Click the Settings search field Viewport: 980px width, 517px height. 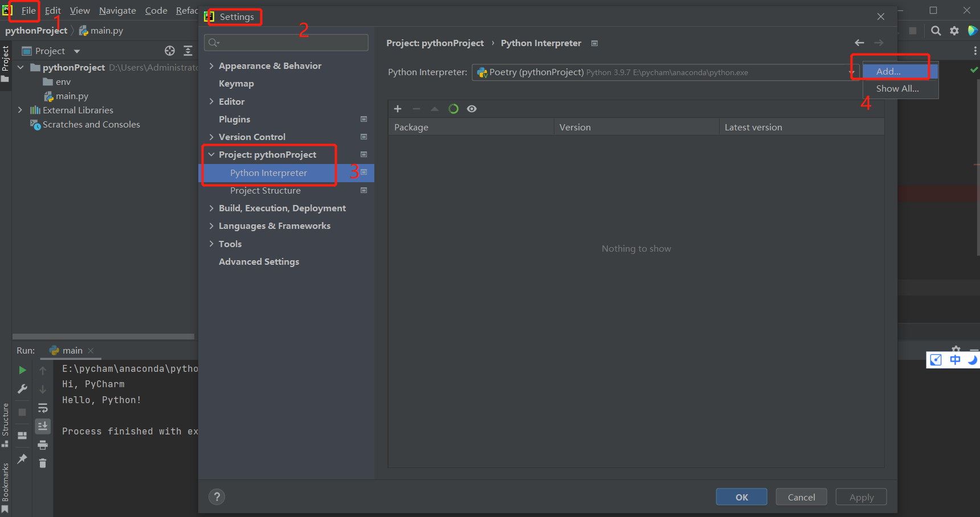(286, 43)
